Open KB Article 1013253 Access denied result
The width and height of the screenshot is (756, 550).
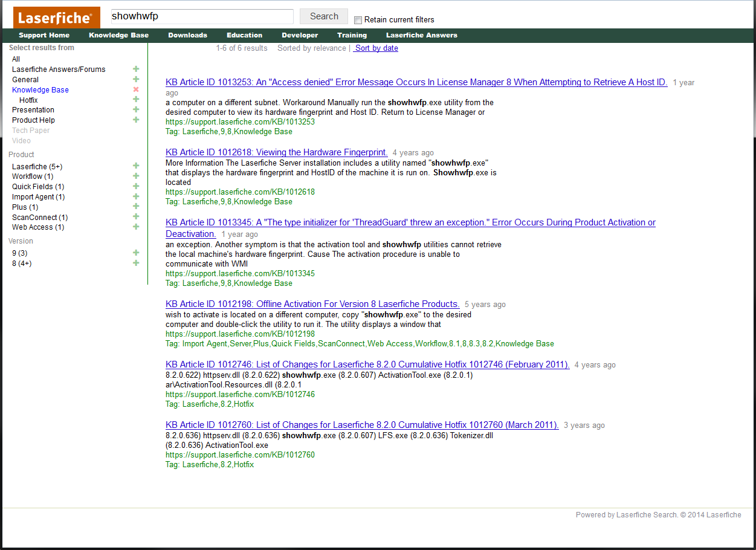[x=416, y=82]
